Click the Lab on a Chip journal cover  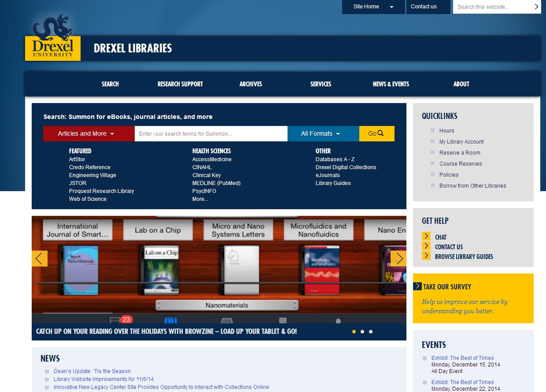tap(162, 270)
